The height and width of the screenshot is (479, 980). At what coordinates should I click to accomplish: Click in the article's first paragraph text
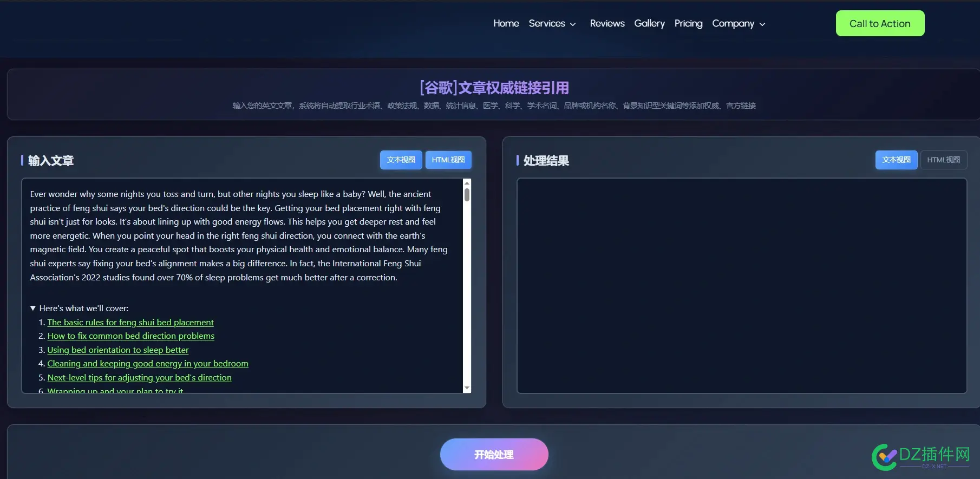[239, 235]
